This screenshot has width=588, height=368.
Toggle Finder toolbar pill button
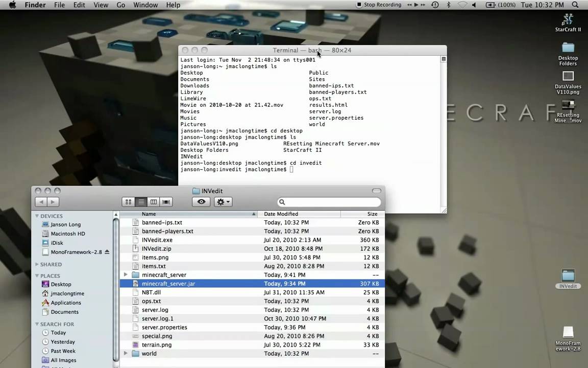[x=377, y=191]
